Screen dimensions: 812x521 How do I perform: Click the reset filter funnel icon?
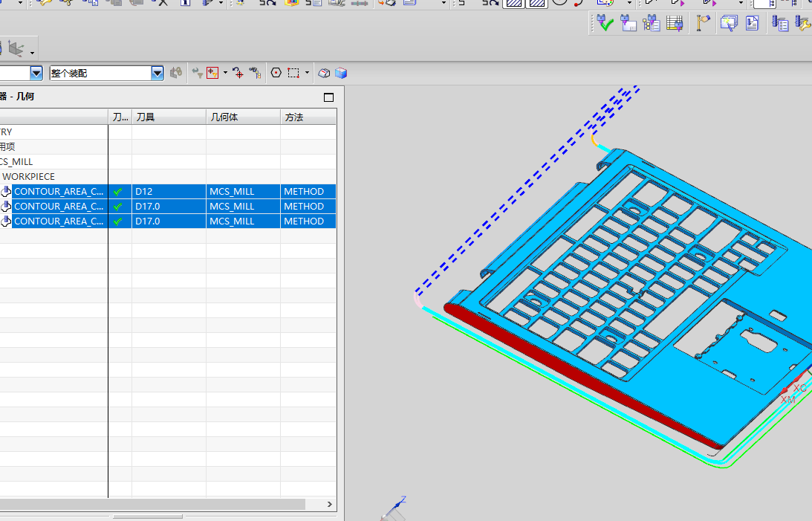[x=197, y=73]
